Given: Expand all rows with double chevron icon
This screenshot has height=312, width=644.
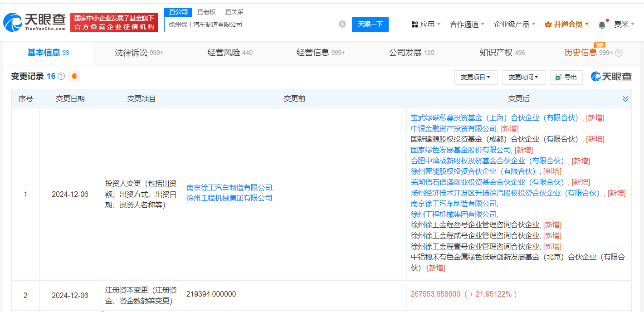Looking at the screenshot, I should point(625,99).
